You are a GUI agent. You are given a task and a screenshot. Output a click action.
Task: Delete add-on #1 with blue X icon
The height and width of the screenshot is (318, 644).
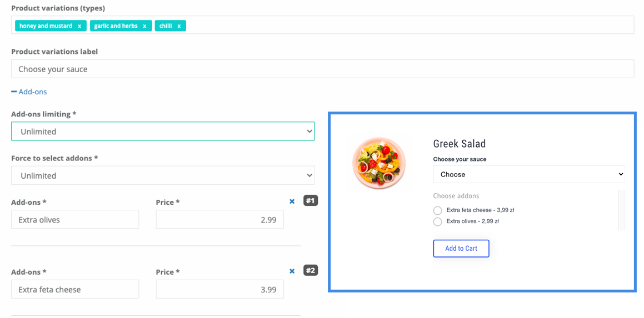coord(292,201)
